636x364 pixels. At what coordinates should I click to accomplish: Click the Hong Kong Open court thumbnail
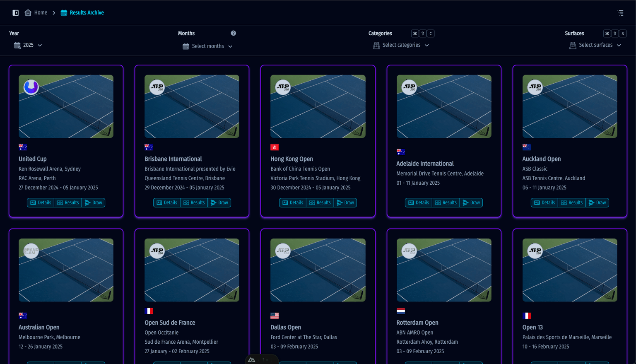pos(318,106)
